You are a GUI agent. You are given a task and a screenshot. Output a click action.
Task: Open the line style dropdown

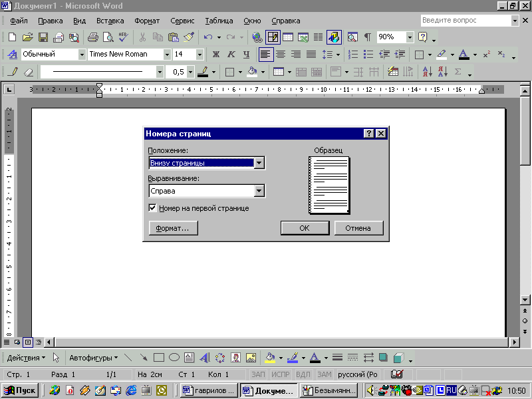tap(160, 72)
